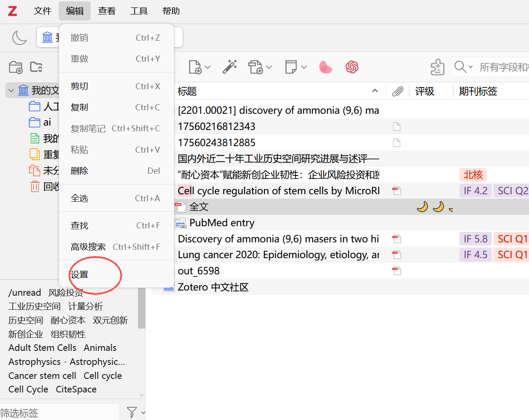Click the pink petal plugin icon

click(325, 67)
